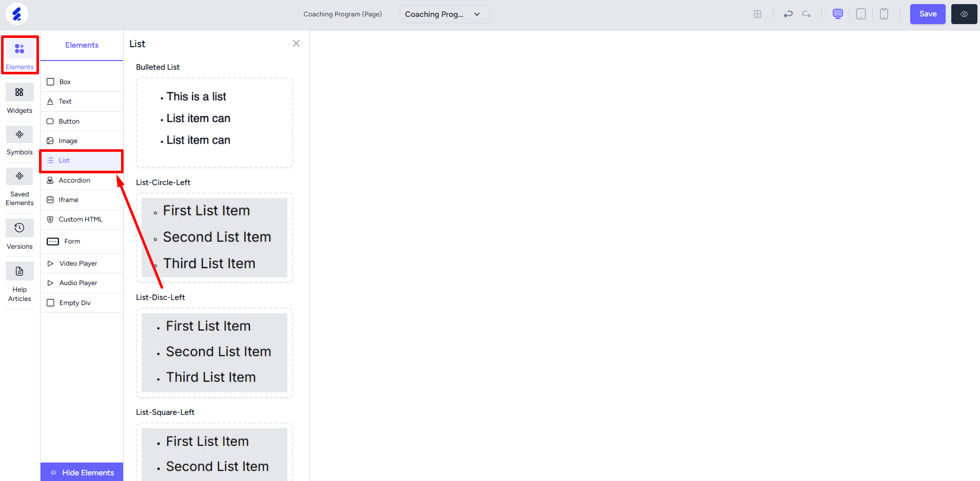Open the Symbols sidebar panel
This screenshot has height=481, width=980.
click(x=19, y=141)
